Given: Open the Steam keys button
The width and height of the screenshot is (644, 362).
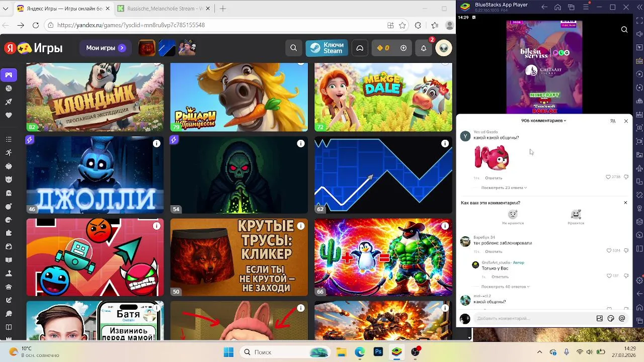Looking at the screenshot, I should coord(327,48).
